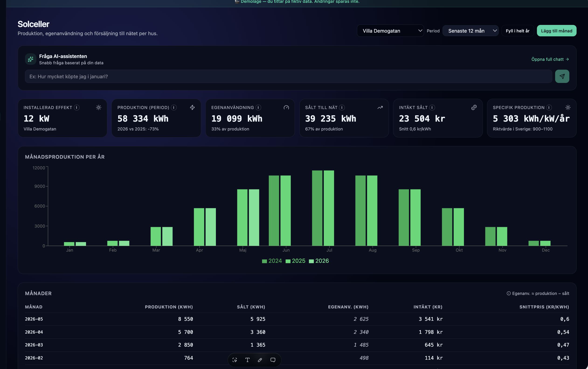
Task: Focus the AI question input field
Action: [288, 76]
